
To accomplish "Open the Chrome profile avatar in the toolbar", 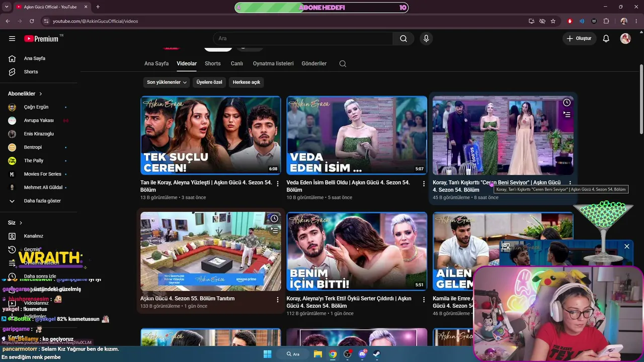I will (624, 21).
